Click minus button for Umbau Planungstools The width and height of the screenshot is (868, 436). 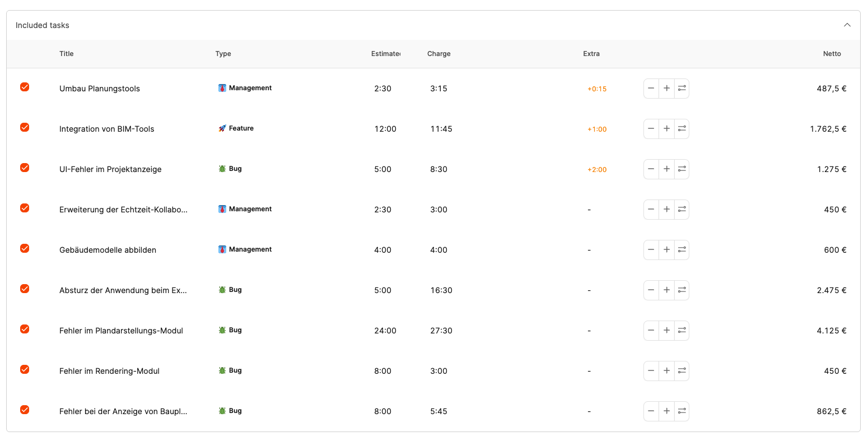point(651,89)
